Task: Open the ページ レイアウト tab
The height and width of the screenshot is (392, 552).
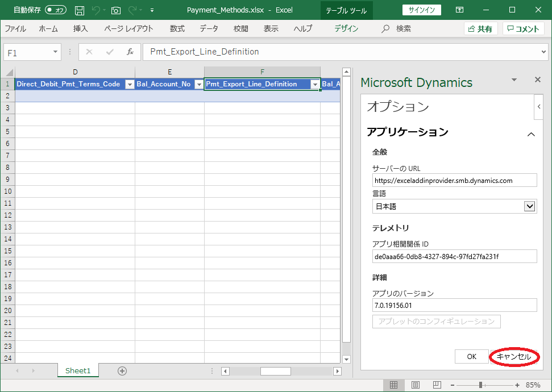Action: coord(128,28)
